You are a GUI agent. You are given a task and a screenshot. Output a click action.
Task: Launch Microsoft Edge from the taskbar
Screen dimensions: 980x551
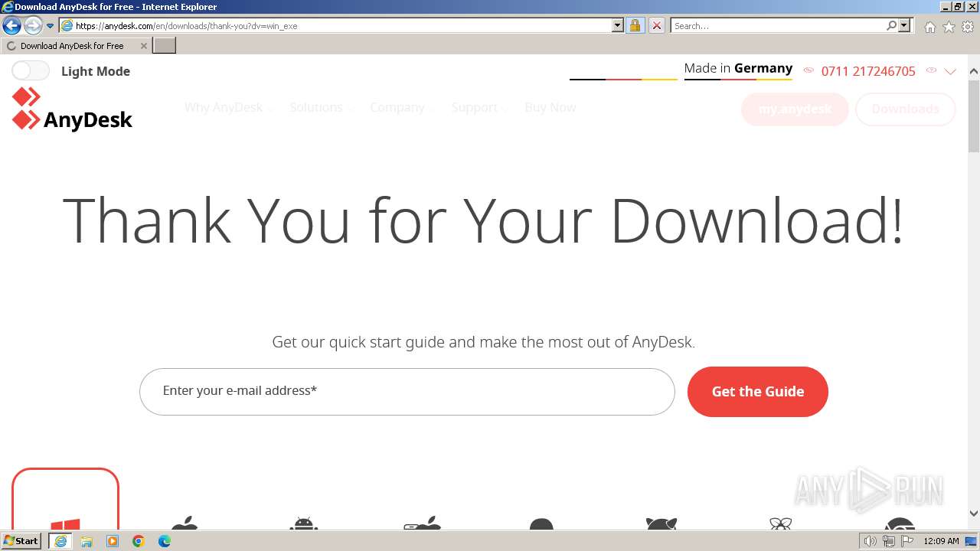tap(165, 541)
